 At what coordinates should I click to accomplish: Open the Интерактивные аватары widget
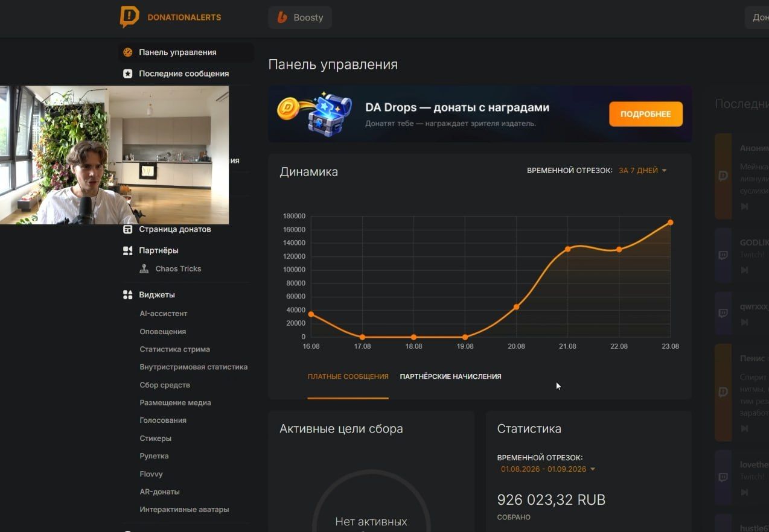point(184,510)
